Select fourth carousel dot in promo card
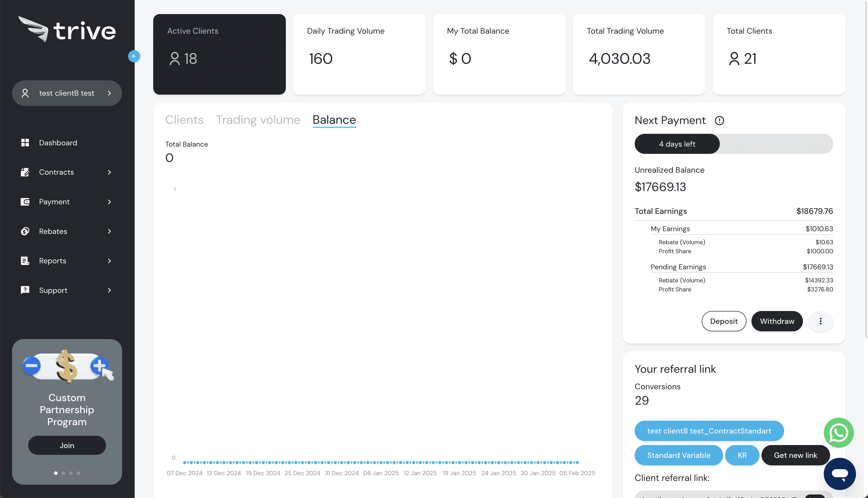 tap(78, 473)
